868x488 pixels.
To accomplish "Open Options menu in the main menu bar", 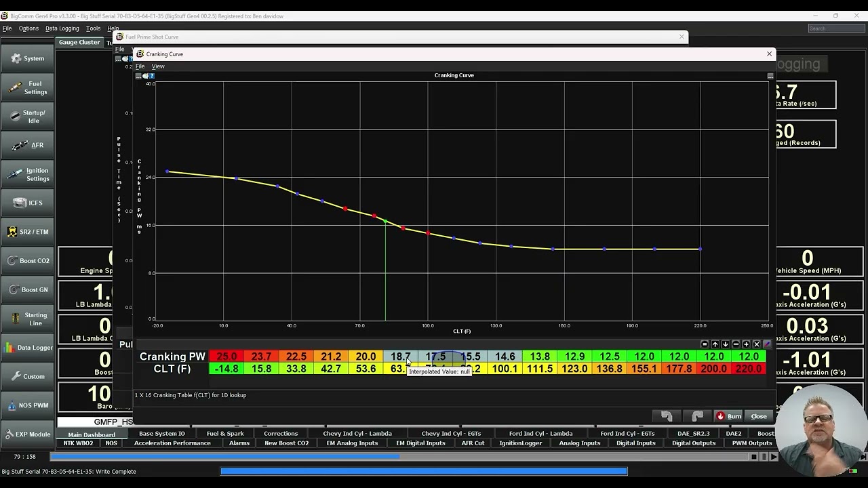I will coord(28,28).
